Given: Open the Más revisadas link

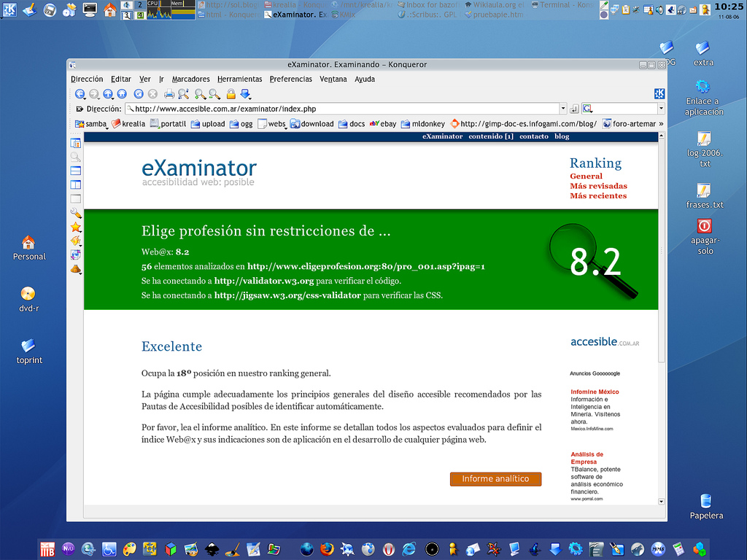Looking at the screenshot, I should pos(598,186).
